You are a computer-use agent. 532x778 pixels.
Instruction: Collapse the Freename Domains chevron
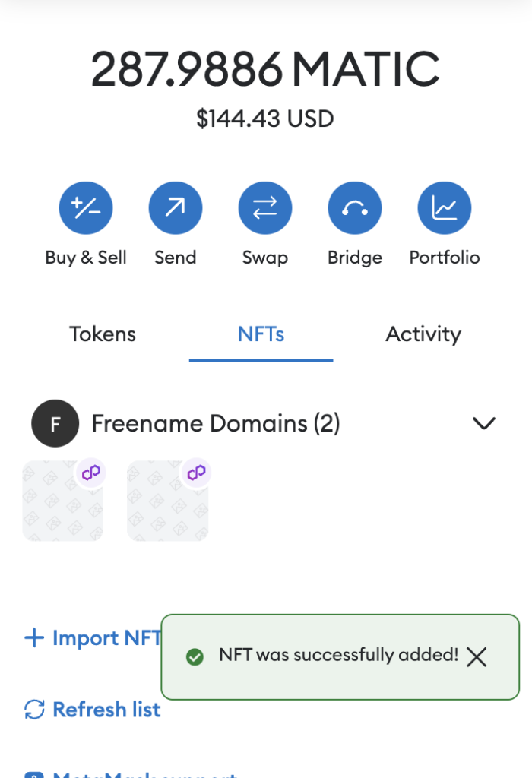(x=484, y=423)
